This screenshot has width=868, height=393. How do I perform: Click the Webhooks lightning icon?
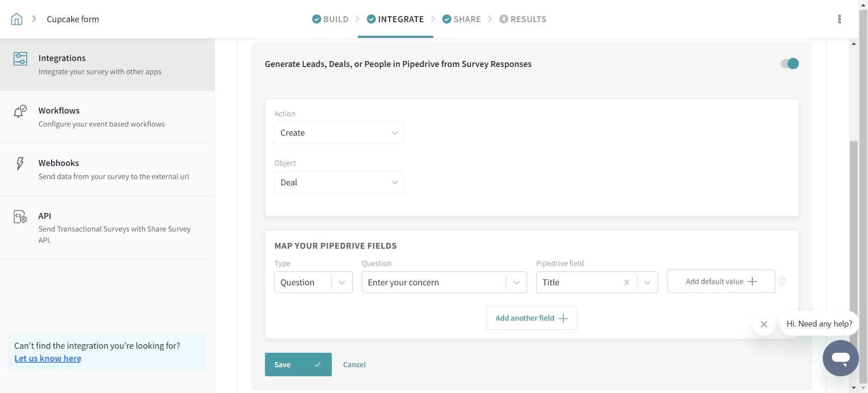pyautogui.click(x=20, y=163)
